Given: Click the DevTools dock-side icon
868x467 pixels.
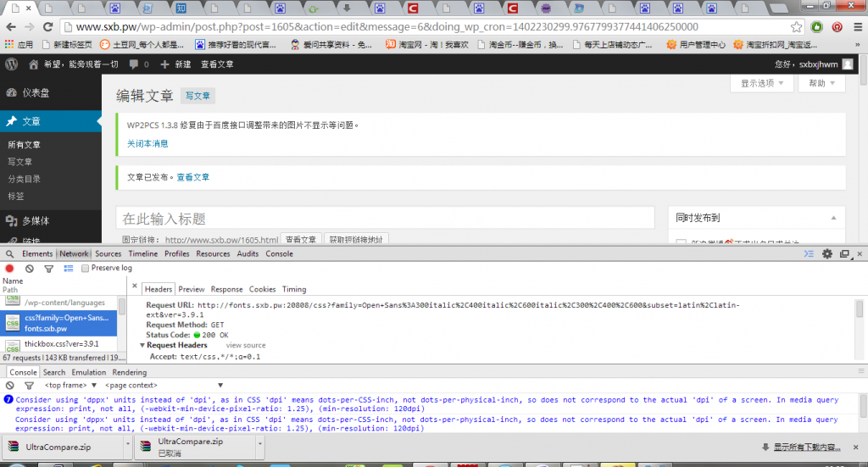Looking at the screenshot, I should [x=844, y=253].
